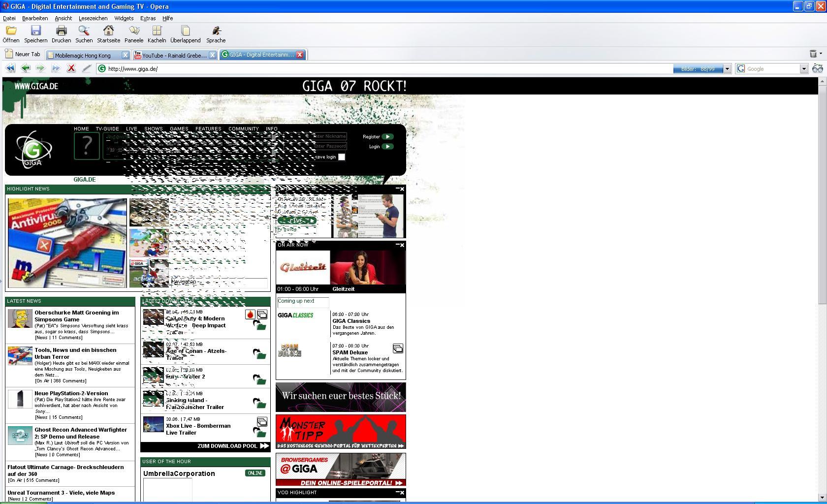The image size is (827, 504).
Task: Go forward with green right arrow
Action: click(x=40, y=68)
